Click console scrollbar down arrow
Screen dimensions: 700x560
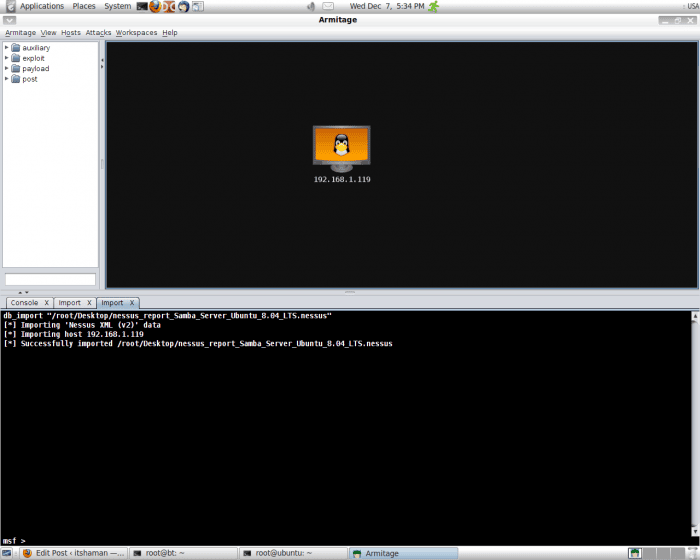(695, 531)
